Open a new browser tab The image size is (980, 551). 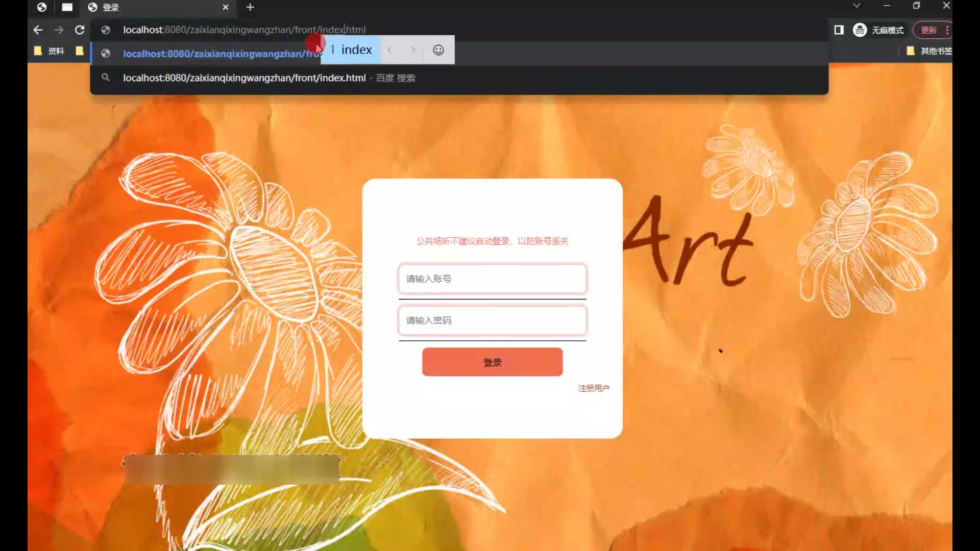pos(250,7)
